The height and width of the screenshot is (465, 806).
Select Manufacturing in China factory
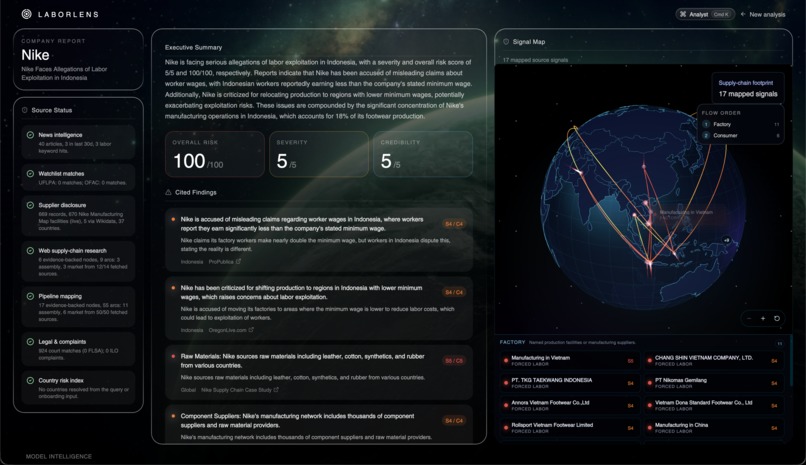pos(714,428)
